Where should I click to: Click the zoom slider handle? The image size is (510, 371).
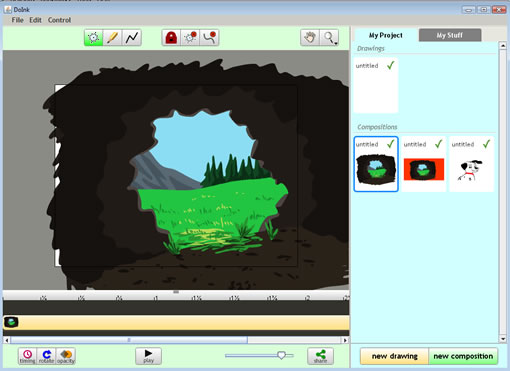coord(281,355)
